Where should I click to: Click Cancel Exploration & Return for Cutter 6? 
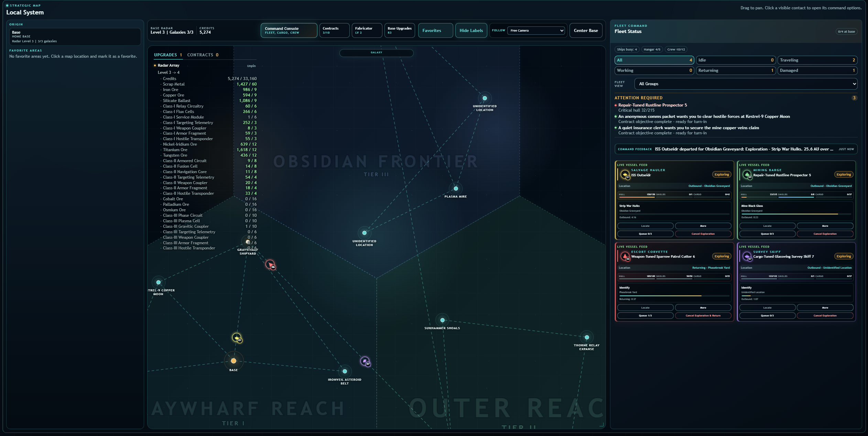tap(703, 316)
